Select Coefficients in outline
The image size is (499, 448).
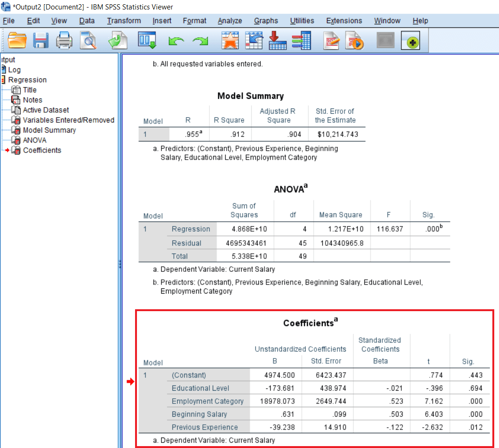pos(42,151)
